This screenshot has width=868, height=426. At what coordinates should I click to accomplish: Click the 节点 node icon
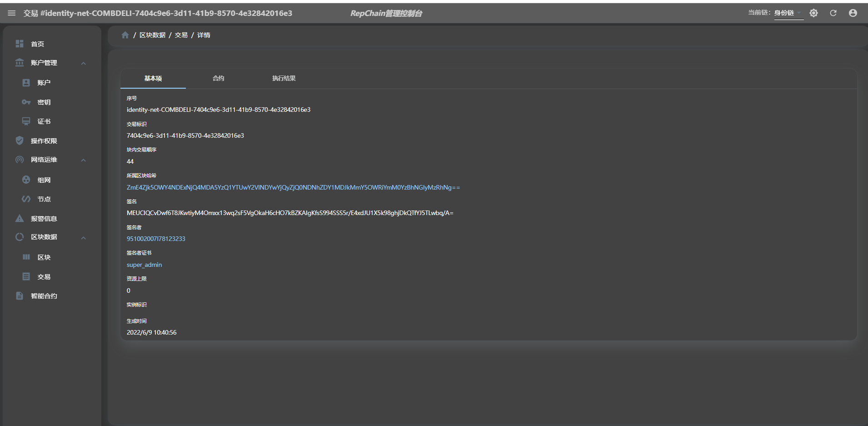point(26,199)
